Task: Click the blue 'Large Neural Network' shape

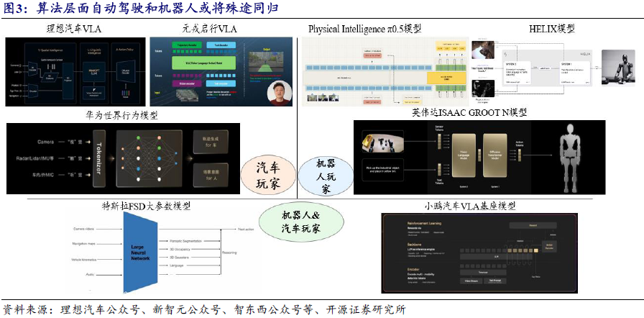Action: click(140, 253)
